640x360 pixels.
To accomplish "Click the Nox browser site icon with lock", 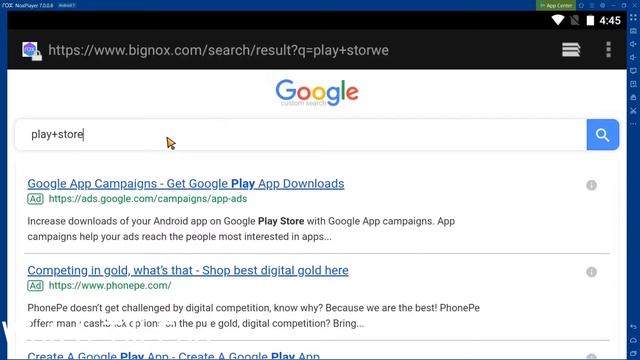I will point(31,51).
